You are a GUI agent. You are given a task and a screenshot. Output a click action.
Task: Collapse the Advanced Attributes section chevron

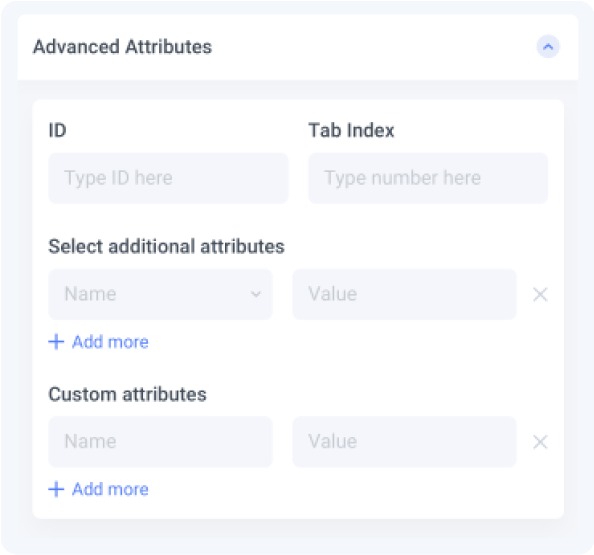[x=548, y=47]
